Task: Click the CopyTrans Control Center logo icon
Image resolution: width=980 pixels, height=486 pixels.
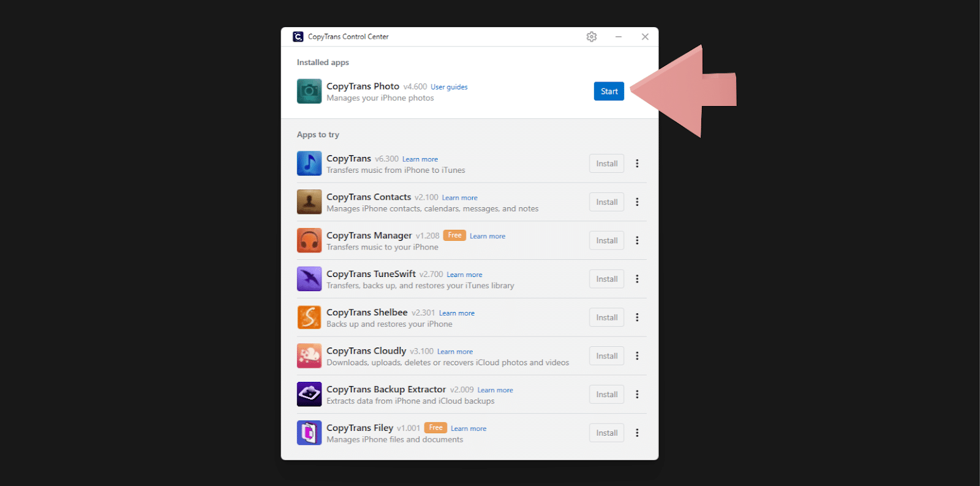Action: click(298, 37)
